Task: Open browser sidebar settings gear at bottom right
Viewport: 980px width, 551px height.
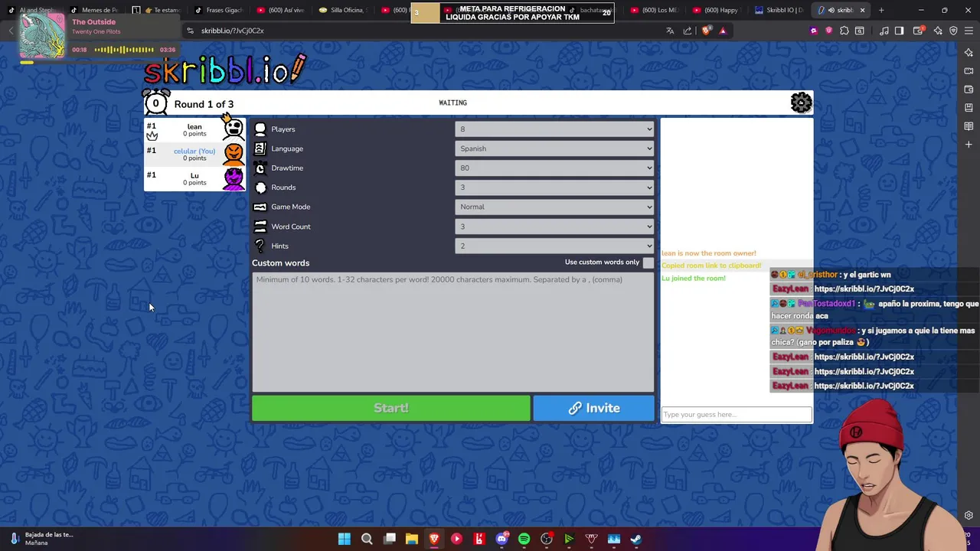Action: 969,515
